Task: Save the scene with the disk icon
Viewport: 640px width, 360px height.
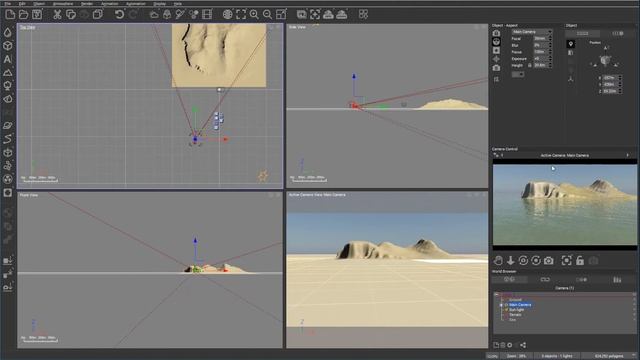Action: tap(37, 15)
